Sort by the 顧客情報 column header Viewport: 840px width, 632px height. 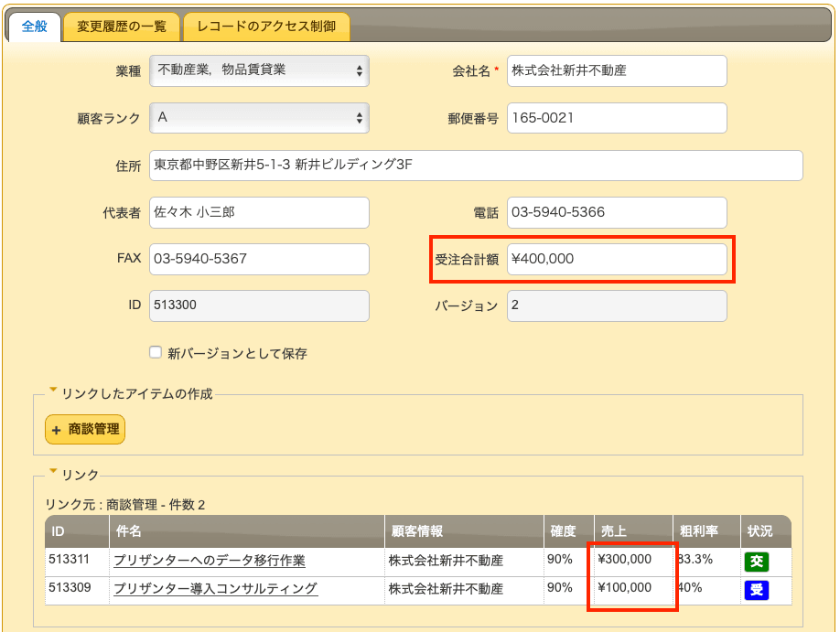465,531
